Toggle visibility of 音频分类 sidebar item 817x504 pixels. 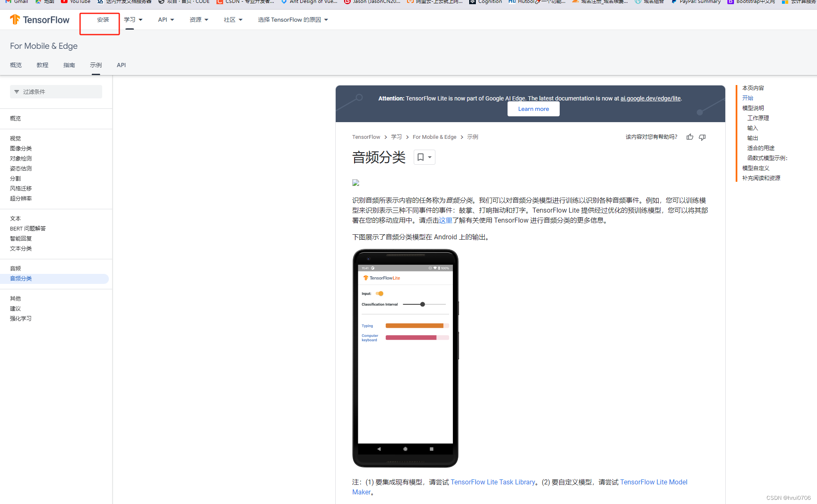21,278
